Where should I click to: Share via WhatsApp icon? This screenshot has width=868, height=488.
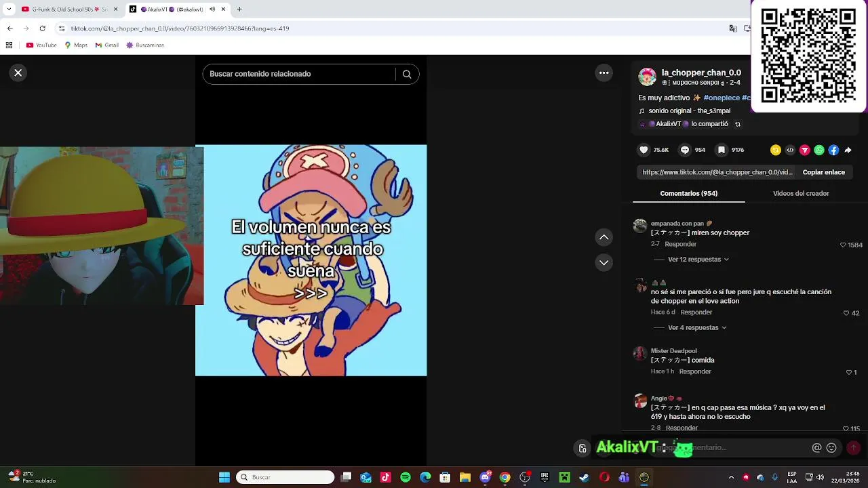(819, 150)
